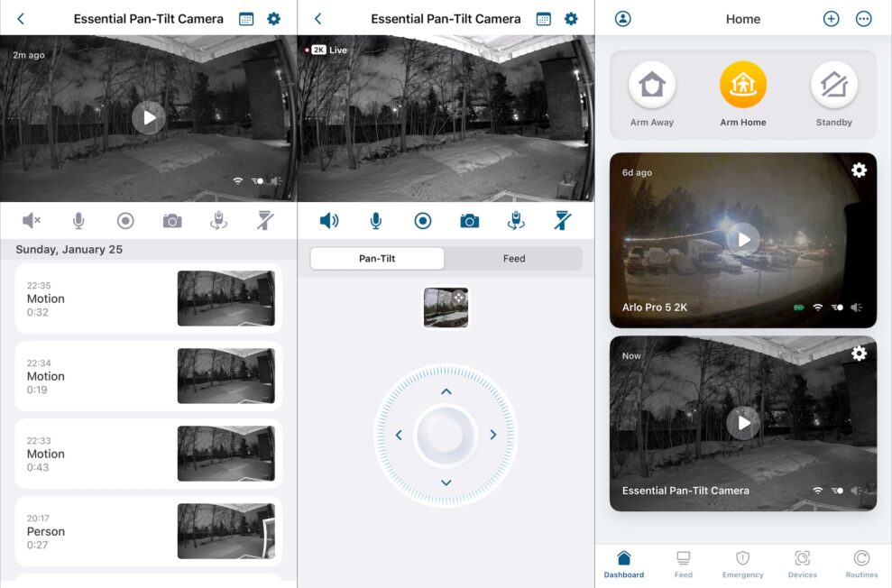Select the record icon on the live view
Screen dimensions: 892x588
tap(422, 220)
